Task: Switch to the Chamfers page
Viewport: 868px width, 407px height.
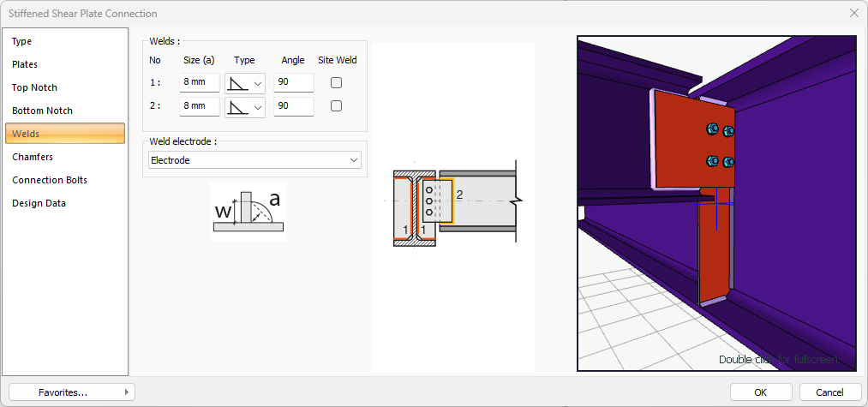Action: 33,157
